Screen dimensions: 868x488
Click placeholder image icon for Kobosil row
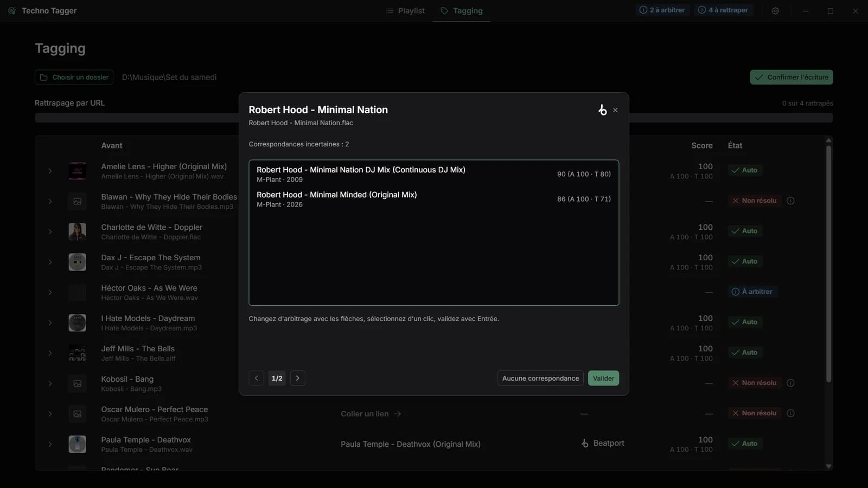coord(78,383)
